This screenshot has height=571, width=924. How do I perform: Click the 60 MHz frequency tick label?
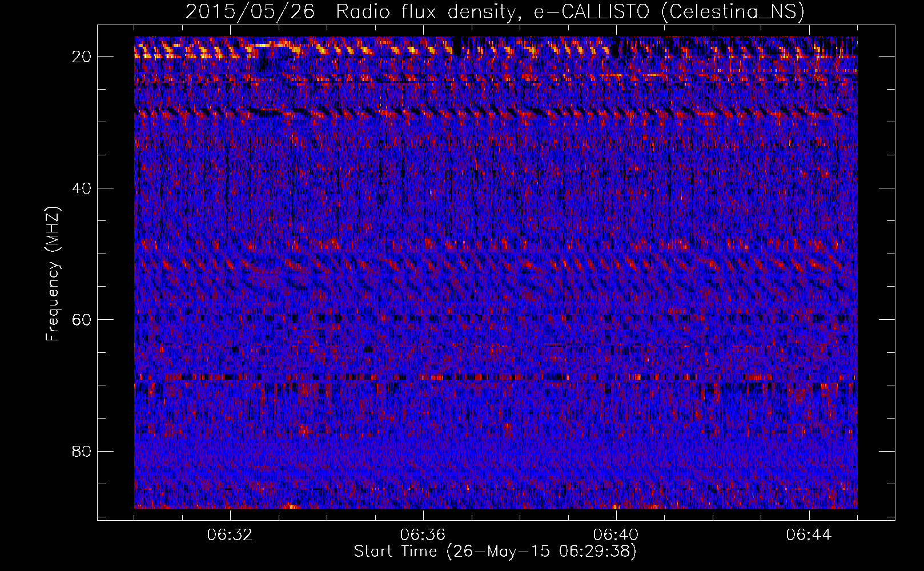click(82, 319)
